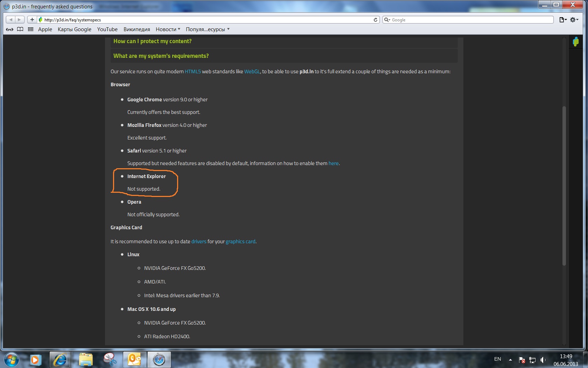
Task: Open the Google search engine dropdown magnifier
Action: coord(387,20)
